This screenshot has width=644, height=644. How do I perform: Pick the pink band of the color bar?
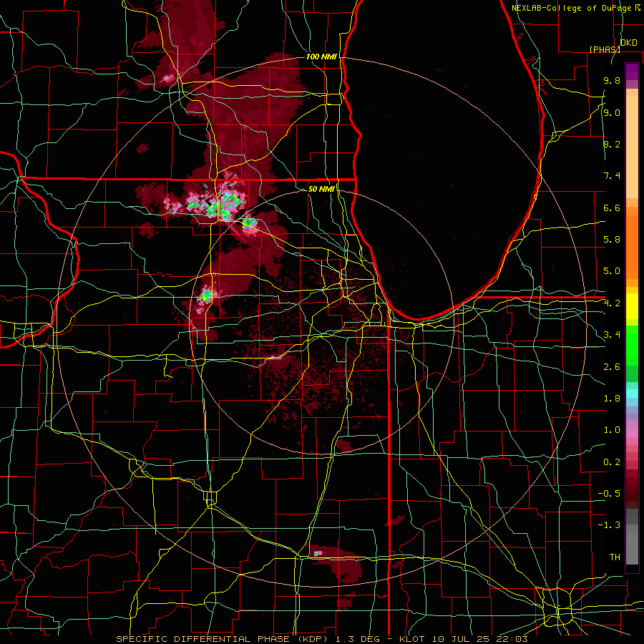click(632, 434)
